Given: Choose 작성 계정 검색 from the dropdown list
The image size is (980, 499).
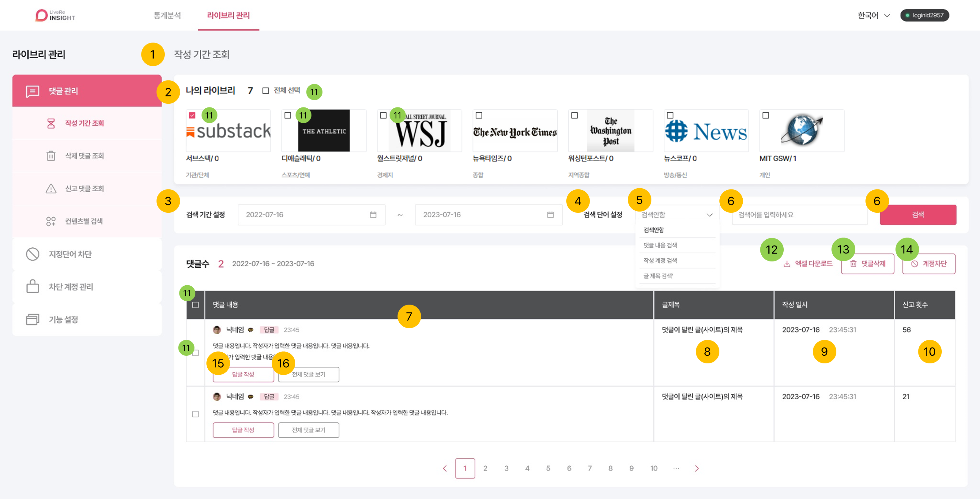Looking at the screenshot, I should (660, 261).
